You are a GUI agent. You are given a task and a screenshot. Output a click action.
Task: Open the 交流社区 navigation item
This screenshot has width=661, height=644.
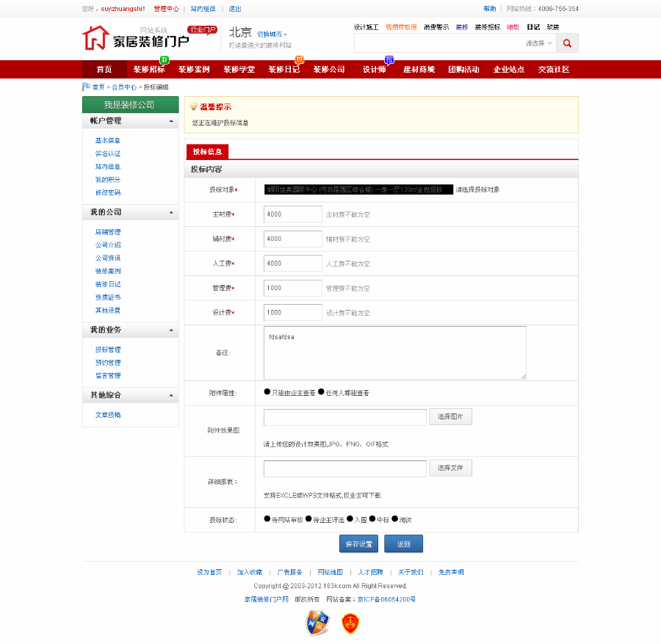552,69
